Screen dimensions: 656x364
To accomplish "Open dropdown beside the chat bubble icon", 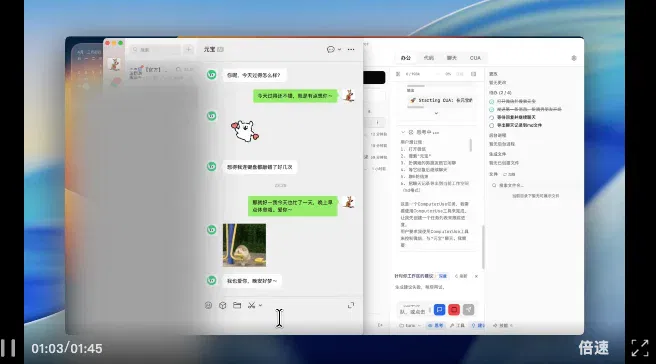I will (339, 49).
